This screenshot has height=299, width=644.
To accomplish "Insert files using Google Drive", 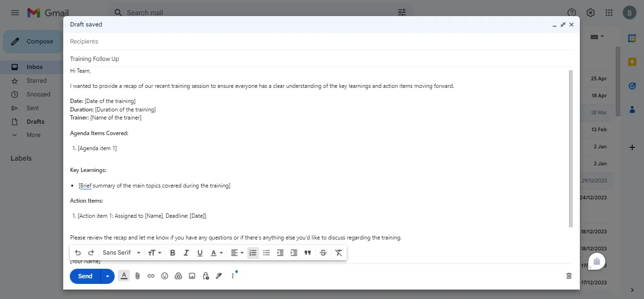I will click(x=178, y=275).
